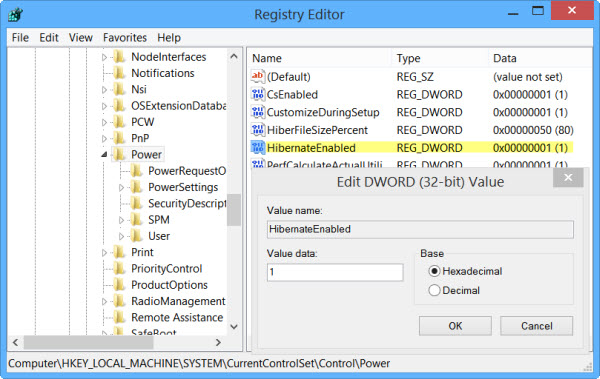Open the Favorites menu
The image size is (600, 379).
click(x=125, y=38)
